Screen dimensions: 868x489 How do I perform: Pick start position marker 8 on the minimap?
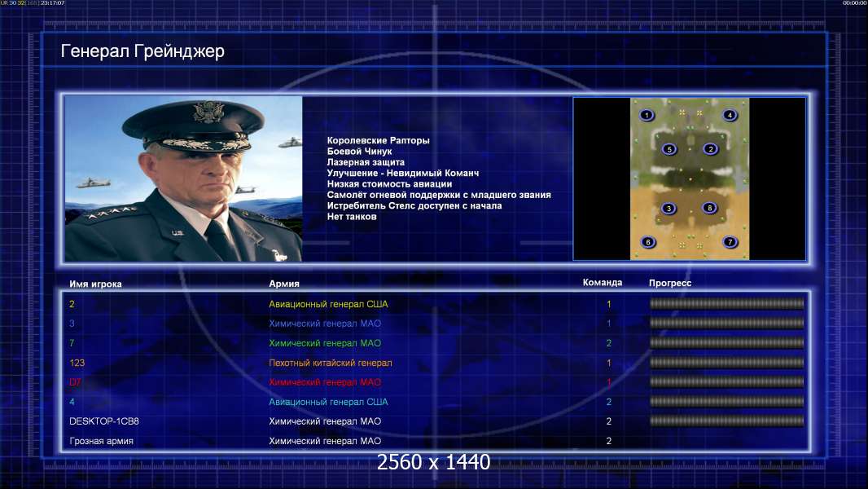710,208
